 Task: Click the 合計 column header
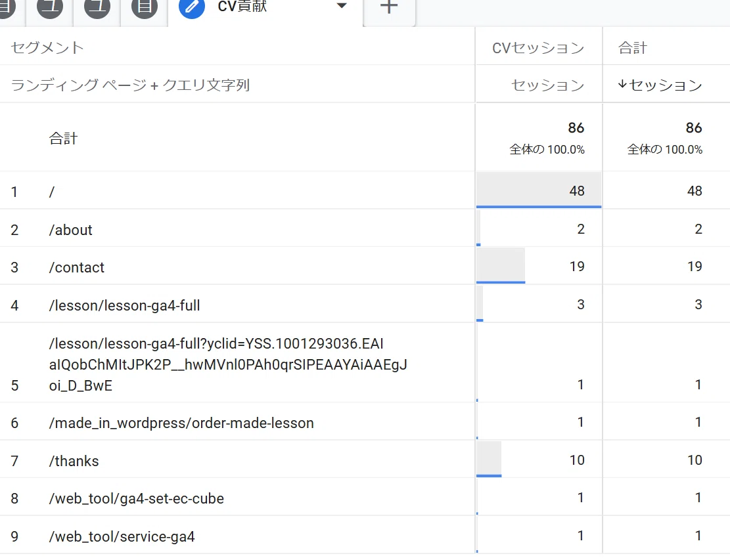coord(633,48)
